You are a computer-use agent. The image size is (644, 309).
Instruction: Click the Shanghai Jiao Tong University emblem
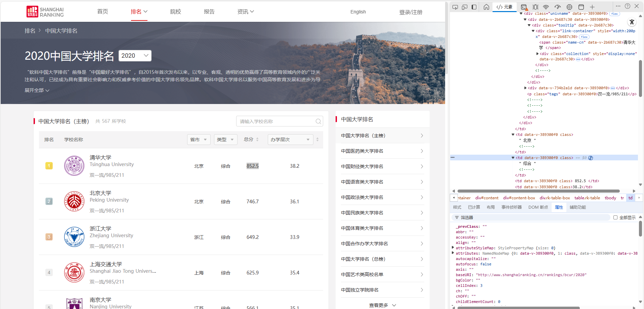[x=74, y=272]
